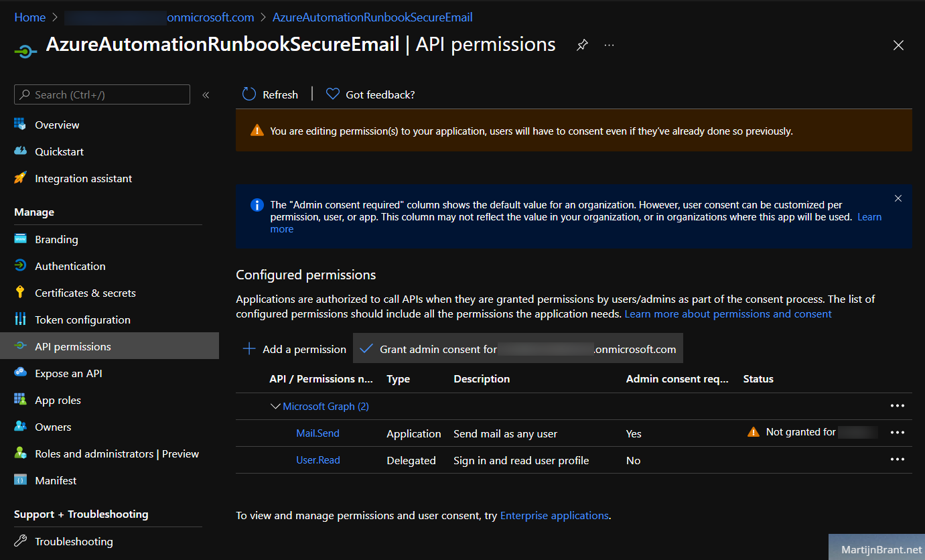Click the Admin consent required column header
Image resolution: width=925 pixels, height=560 pixels.
point(677,379)
